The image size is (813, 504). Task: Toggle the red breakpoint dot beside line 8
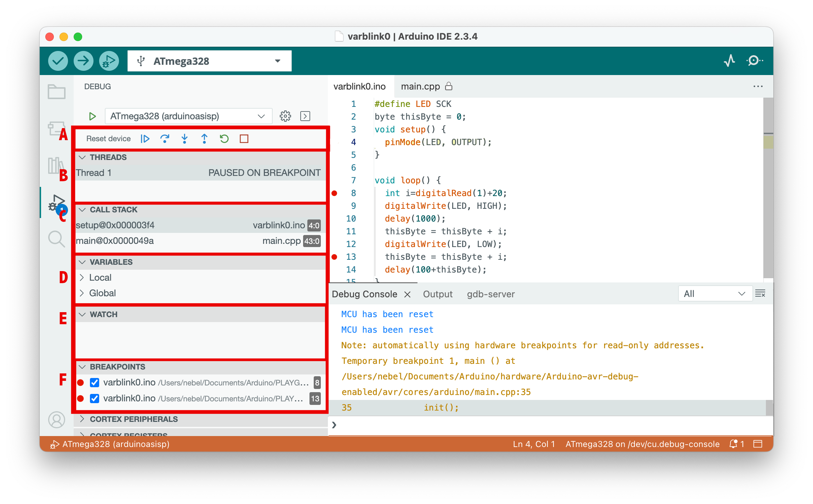click(335, 193)
